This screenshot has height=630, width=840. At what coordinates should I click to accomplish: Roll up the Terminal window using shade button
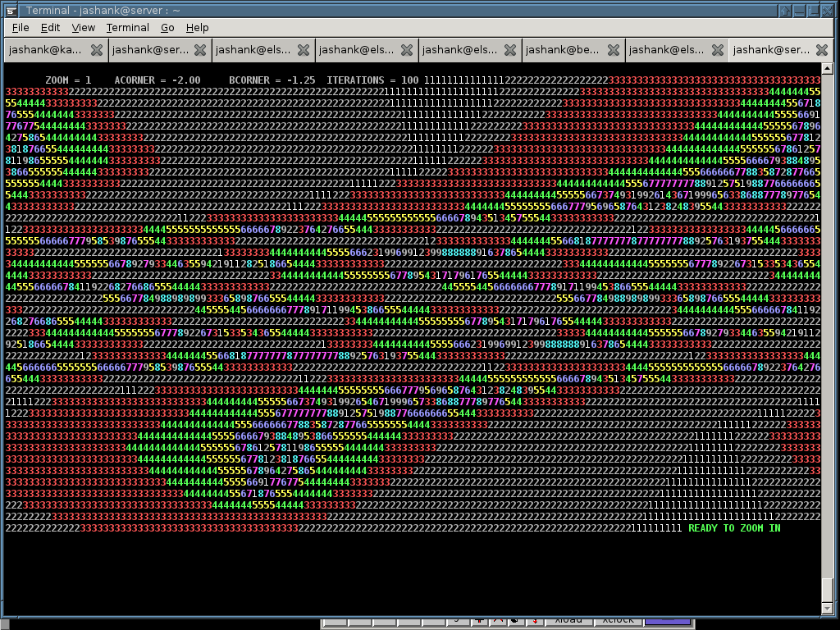click(x=785, y=10)
